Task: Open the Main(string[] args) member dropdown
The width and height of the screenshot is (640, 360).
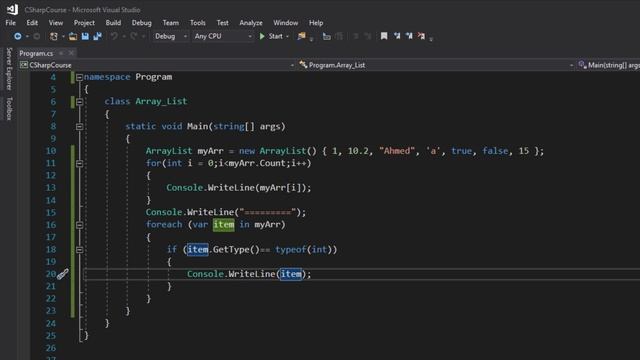Action: tap(609, 65)
